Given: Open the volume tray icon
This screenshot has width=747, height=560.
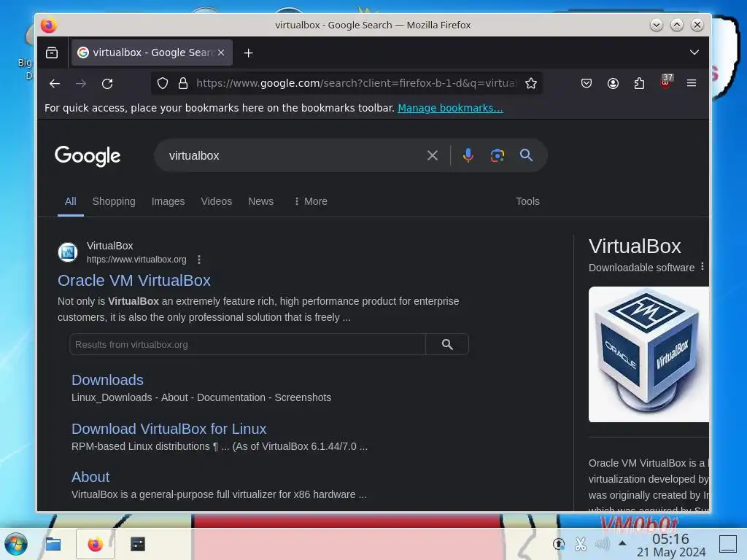Looking at the screenshot, I should coord(602,544).
